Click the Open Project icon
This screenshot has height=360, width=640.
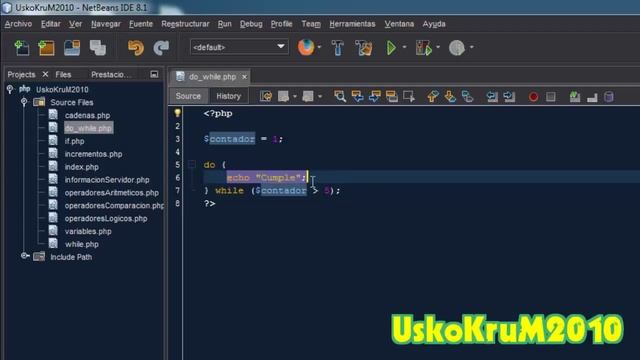pyautogui.click(x=72, y=48)
